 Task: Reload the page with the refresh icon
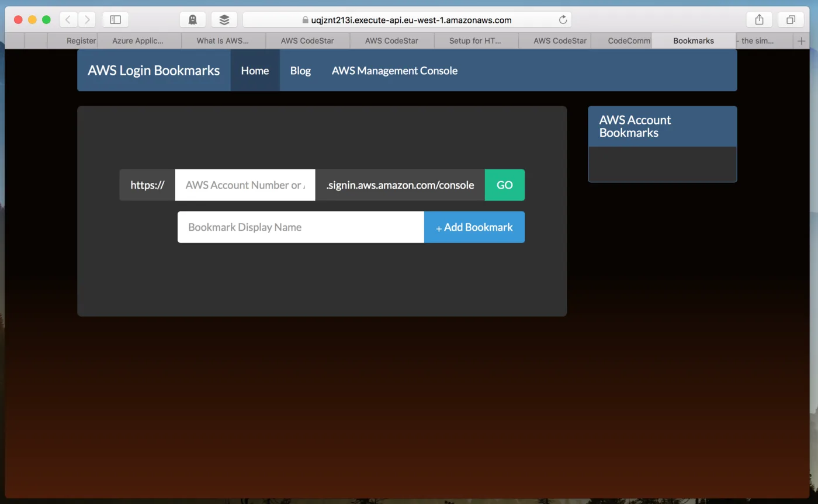(x=563, y=20)
